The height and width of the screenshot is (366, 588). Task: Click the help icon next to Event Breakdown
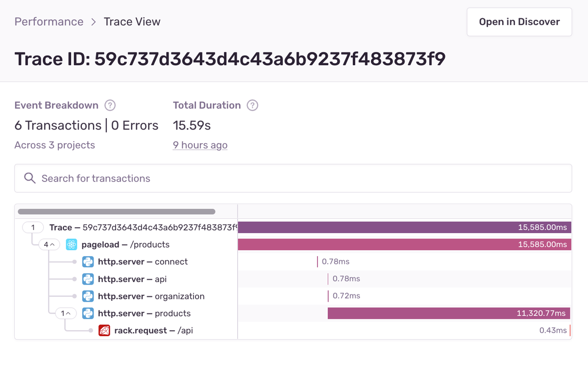click(x=110, y=105)
